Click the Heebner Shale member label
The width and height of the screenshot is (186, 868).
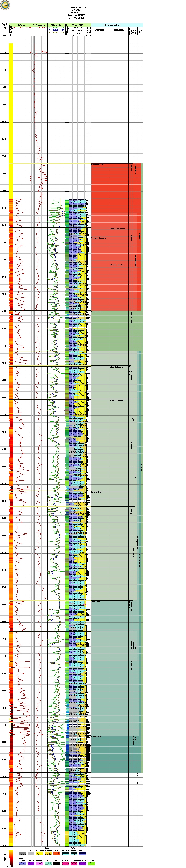(x=97, y=492)
